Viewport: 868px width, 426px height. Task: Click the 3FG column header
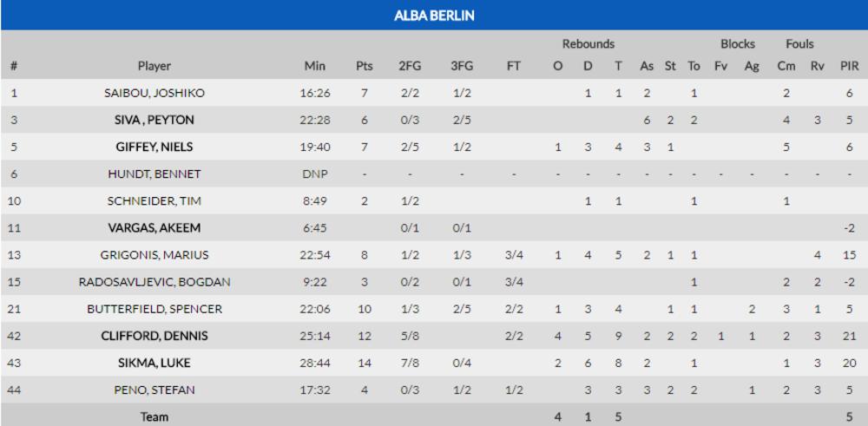tap(464, 66)
